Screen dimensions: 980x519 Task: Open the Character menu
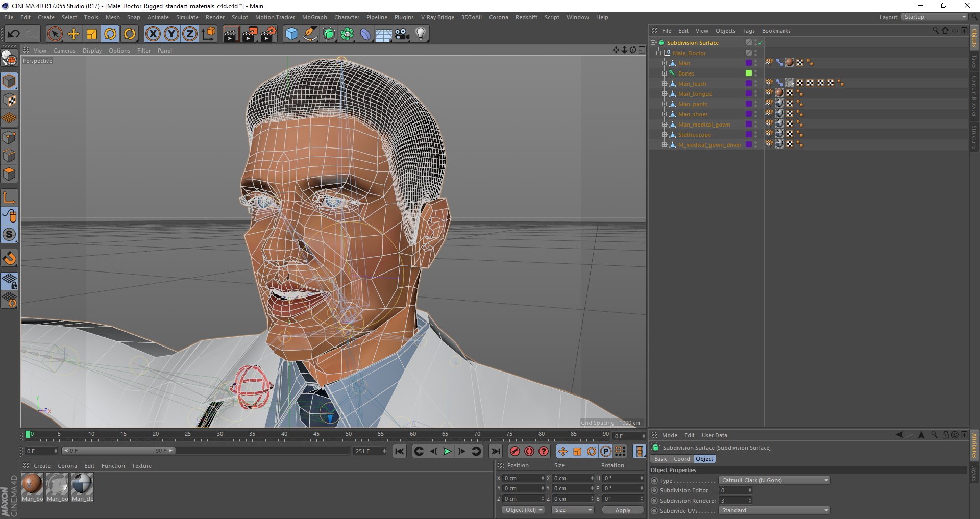point(347,17)
